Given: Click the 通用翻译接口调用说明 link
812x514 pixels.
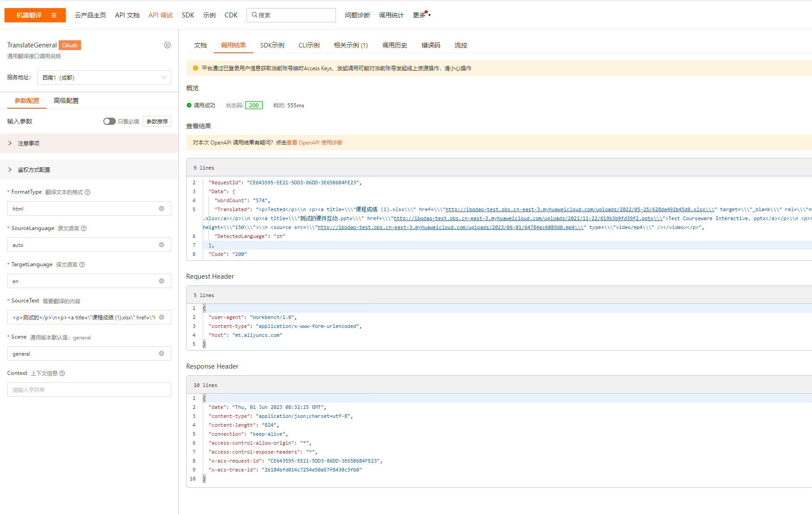Looking at the screenshot, I should 34,56.
